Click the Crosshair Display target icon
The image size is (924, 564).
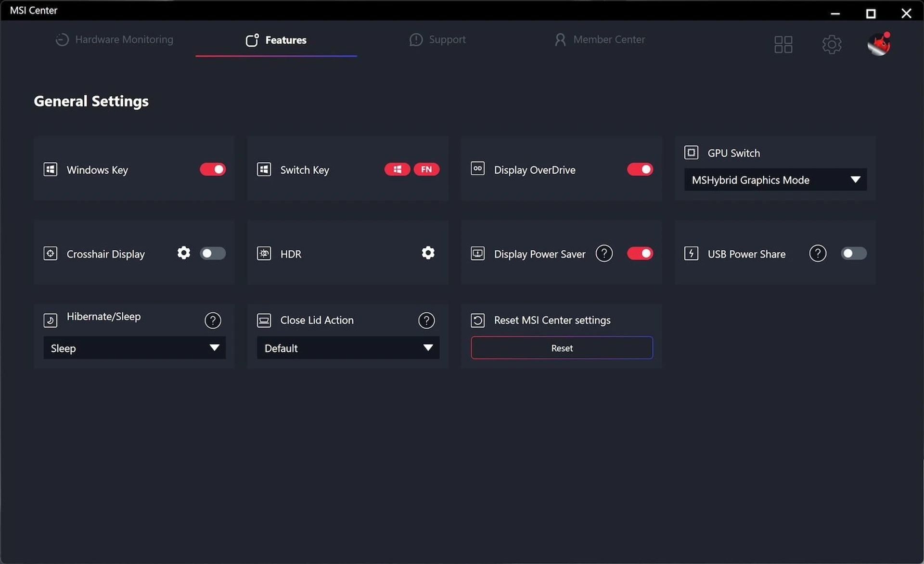(x=51, y=253)
